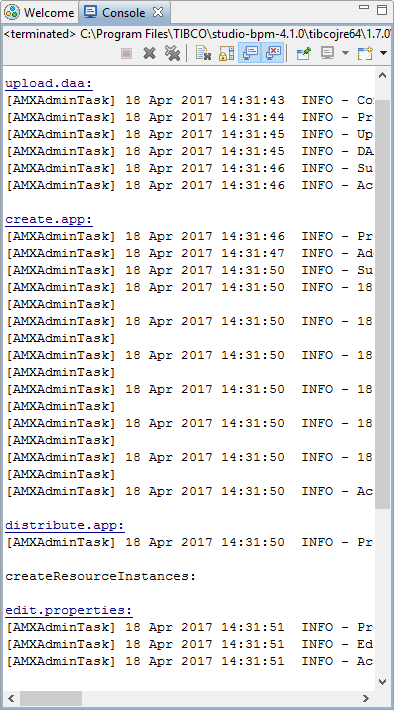Follow the create.app link
Screen dimensions: 394x710
point(49,220)
